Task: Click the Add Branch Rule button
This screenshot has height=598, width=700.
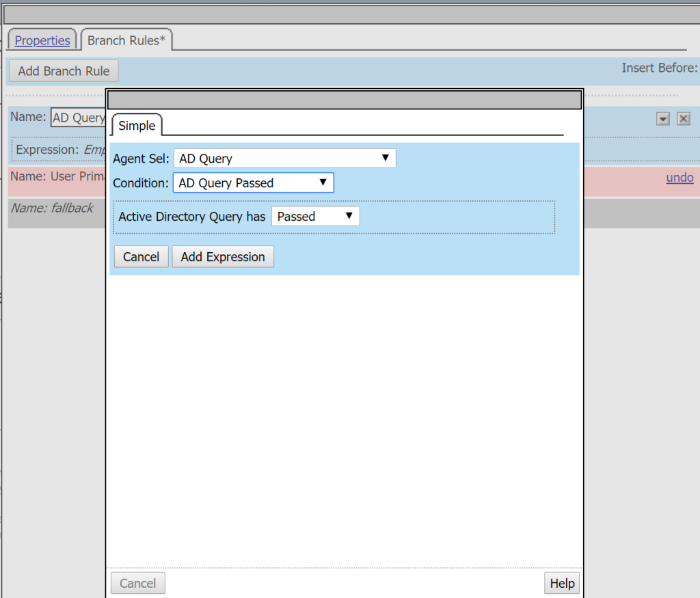Action: (64, 71)
